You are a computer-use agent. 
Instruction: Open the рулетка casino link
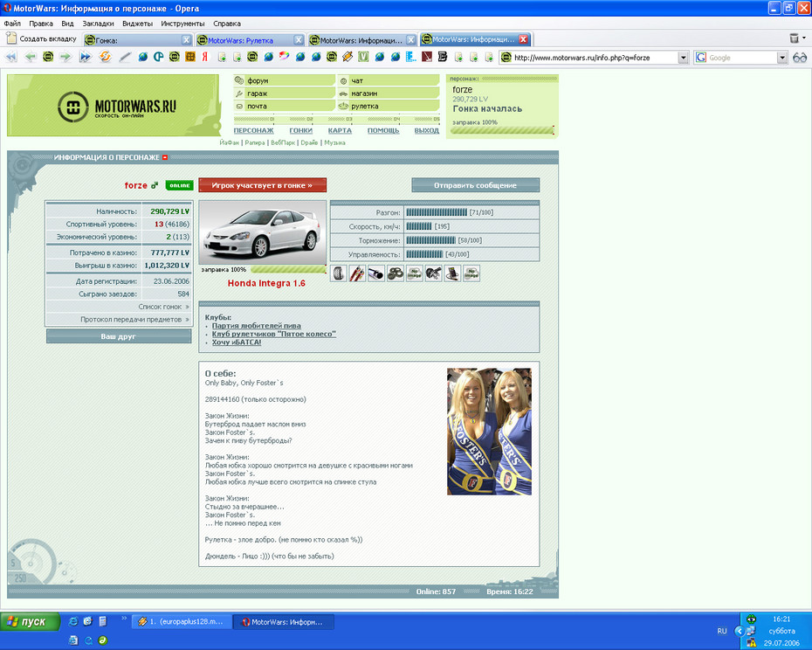coord(389,106)
